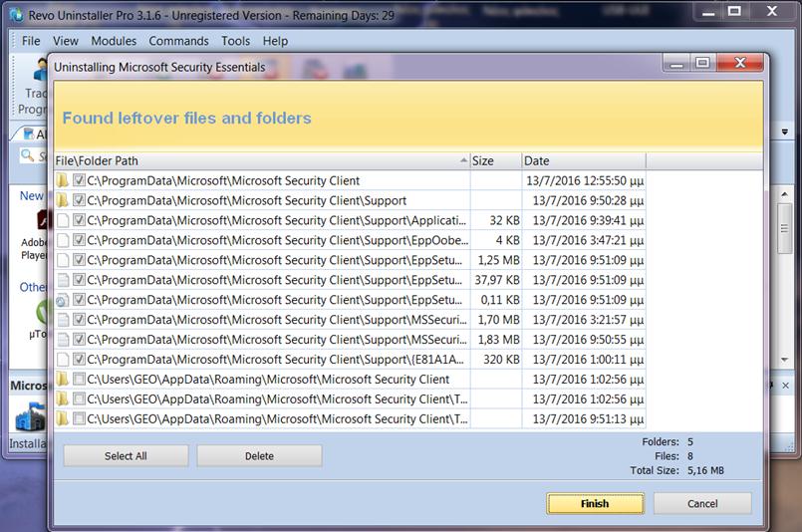Uncheck the Security Client\Support folder checkbox
Image resolution: width=802 pixels, height=532 pixels.
pos(79,200)
